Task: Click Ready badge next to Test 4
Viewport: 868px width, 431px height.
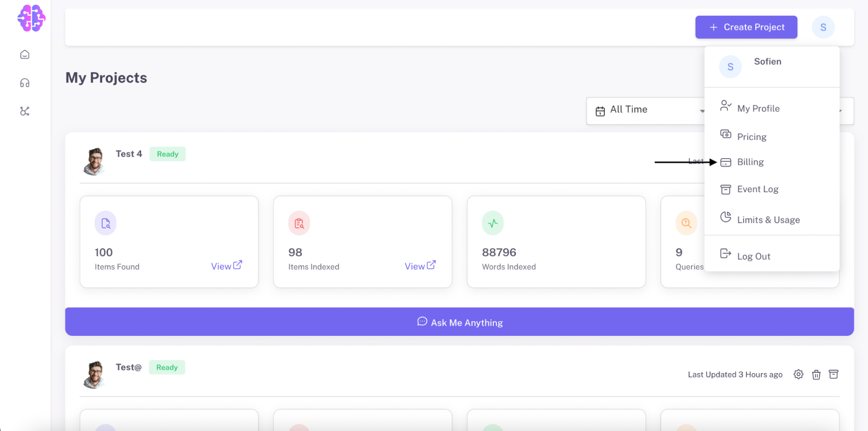Action: click(x=168, y=154)
